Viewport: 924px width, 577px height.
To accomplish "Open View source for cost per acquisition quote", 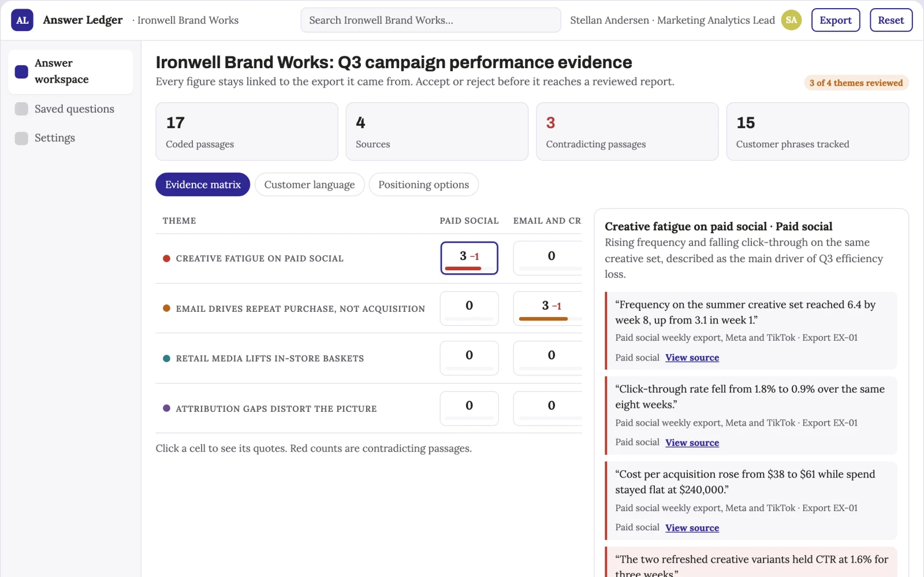I will 692,528.
